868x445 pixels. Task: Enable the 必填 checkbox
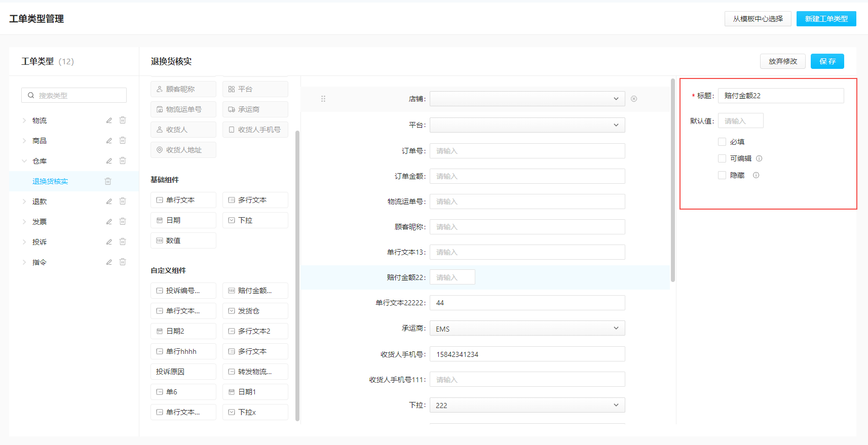pyautogui.click(x=722, y=142)
